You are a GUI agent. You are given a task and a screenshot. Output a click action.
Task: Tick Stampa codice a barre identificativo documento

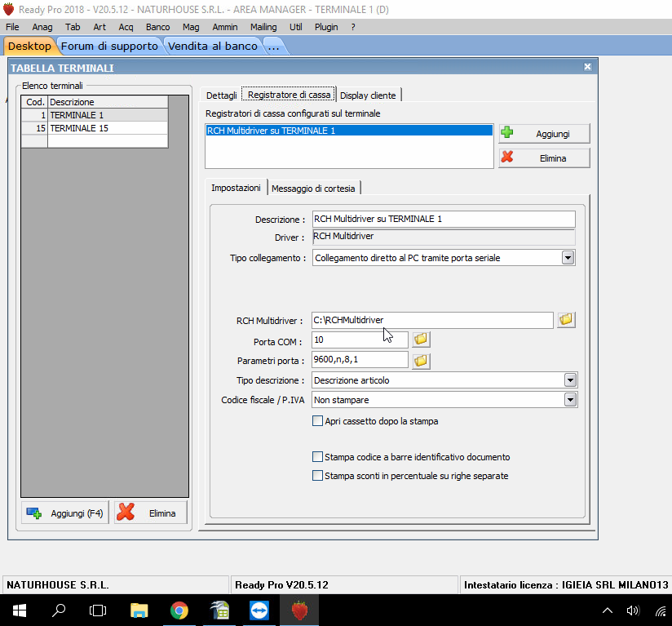pyautogui.click(x=317, y=457)
